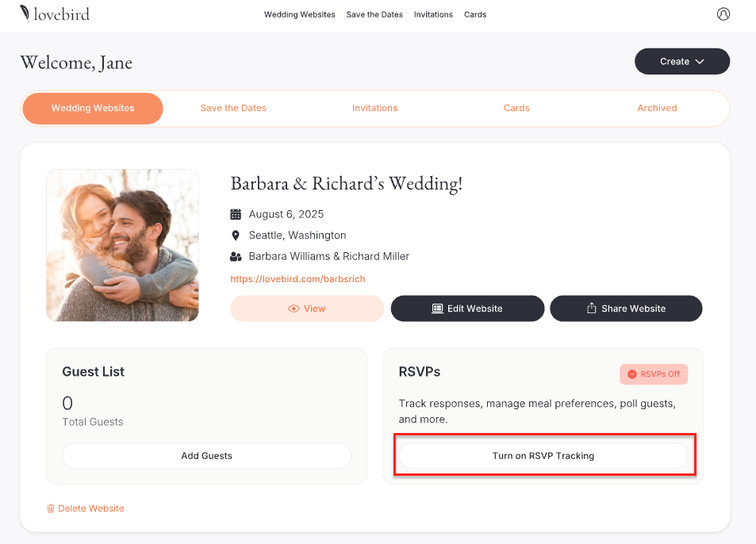Click the Share Website button

(x=626, y=308)
